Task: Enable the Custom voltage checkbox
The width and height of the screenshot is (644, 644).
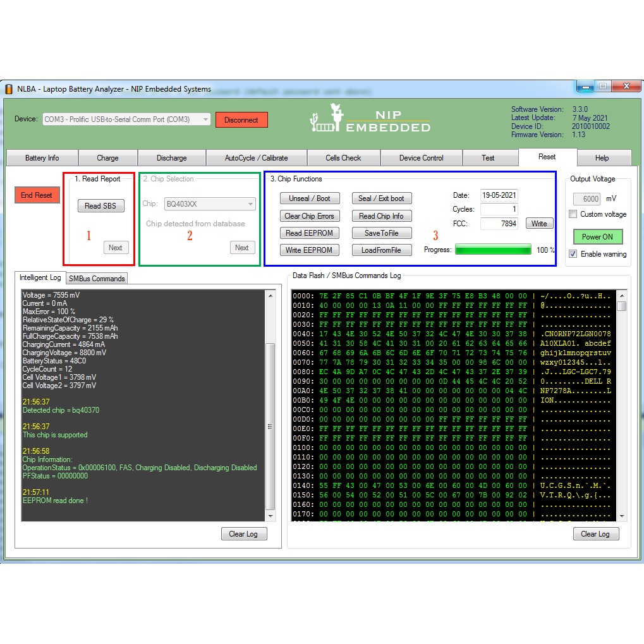Action: 573,214
